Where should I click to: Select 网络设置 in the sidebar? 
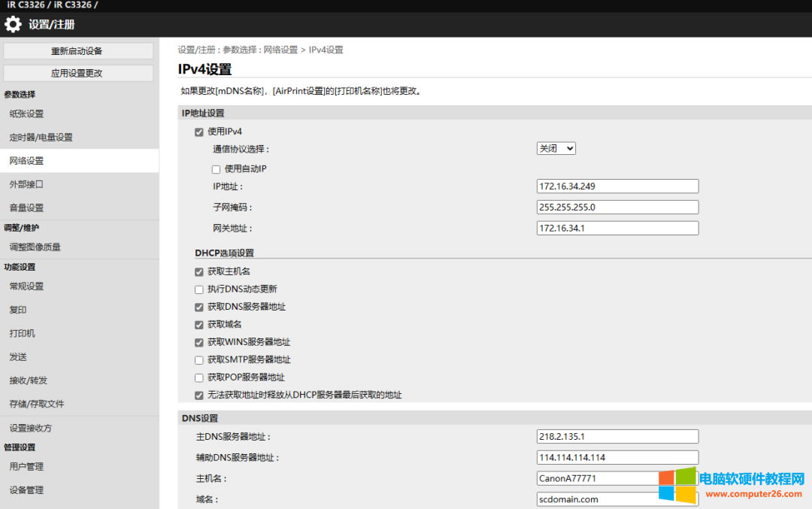click(x=27, y=161)
